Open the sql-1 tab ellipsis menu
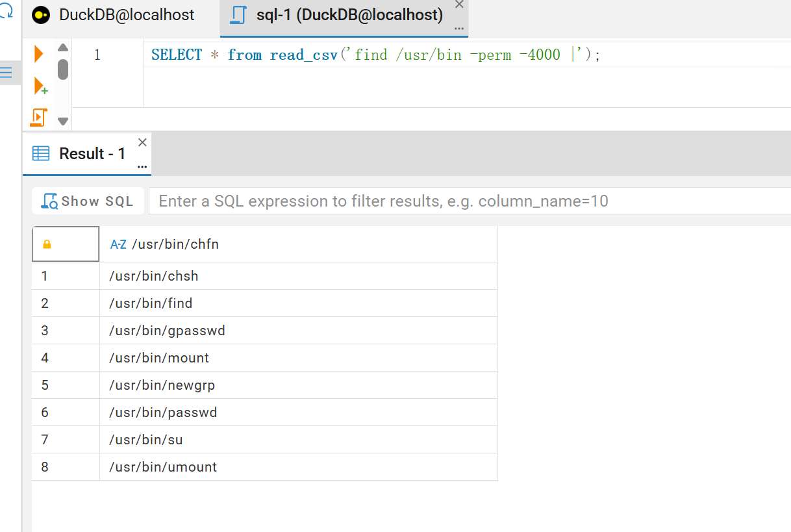Image resolution: width=791 pixels, height=532 pixels. tap(459, 29)
